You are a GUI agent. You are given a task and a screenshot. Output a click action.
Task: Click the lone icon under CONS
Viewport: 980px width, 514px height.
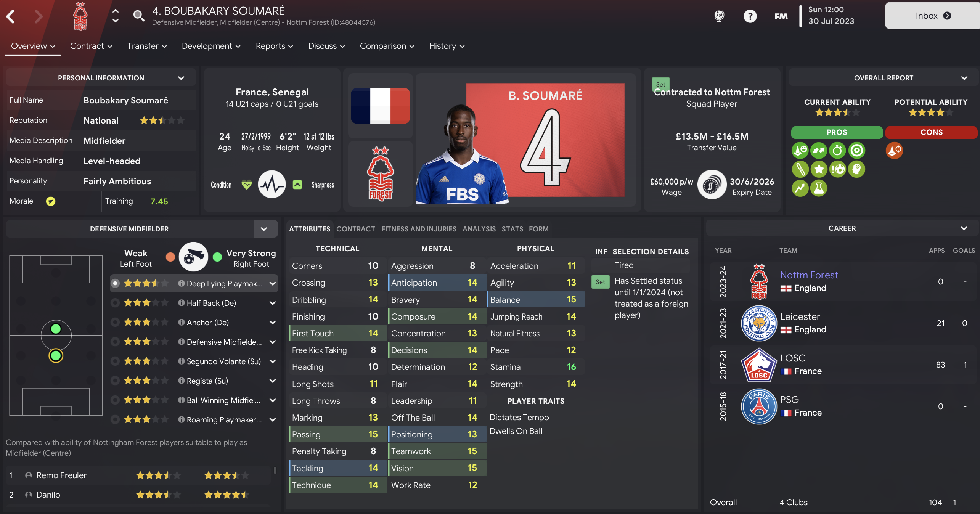[894, 151]
